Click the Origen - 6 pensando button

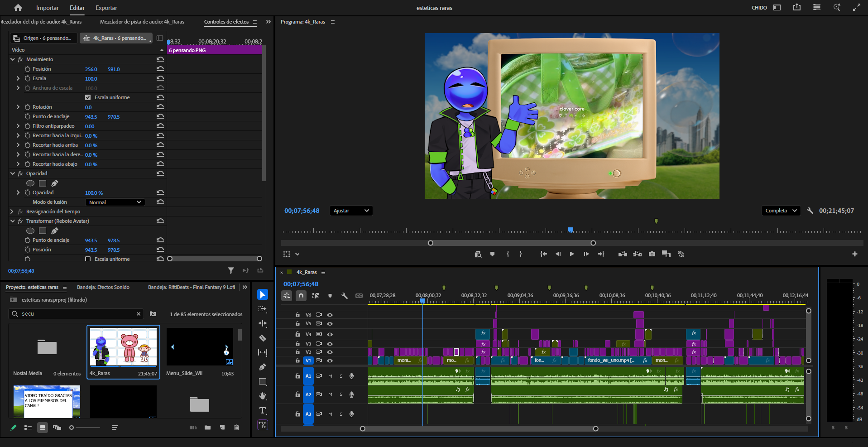(43, 38)
